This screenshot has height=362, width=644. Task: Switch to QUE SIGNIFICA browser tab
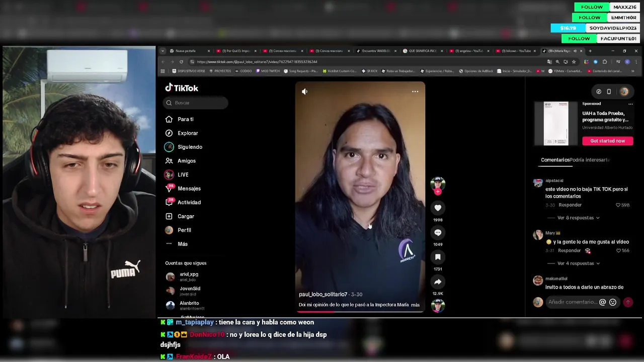(422, 51)
